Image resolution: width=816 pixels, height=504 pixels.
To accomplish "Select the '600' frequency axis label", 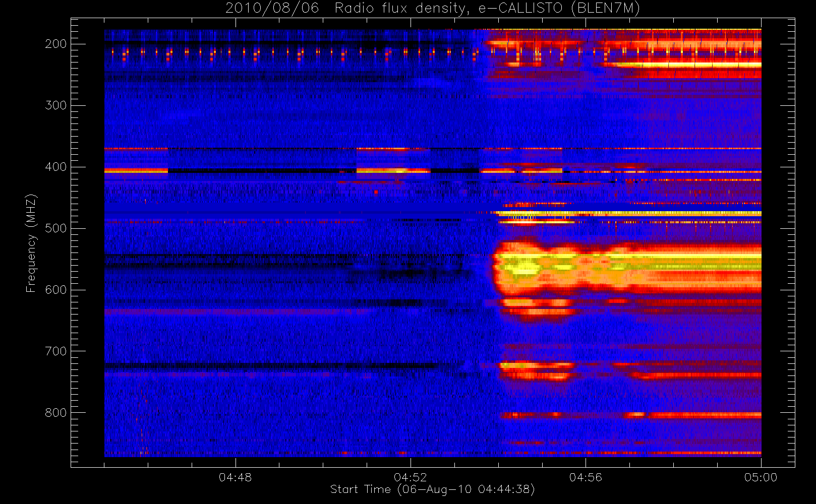I will (55, 290).
